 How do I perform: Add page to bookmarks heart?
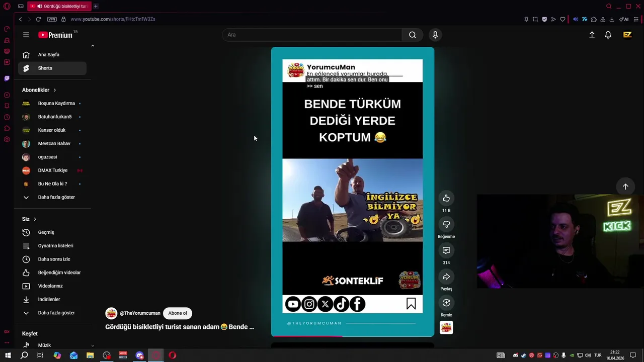[x=562, y=19]
